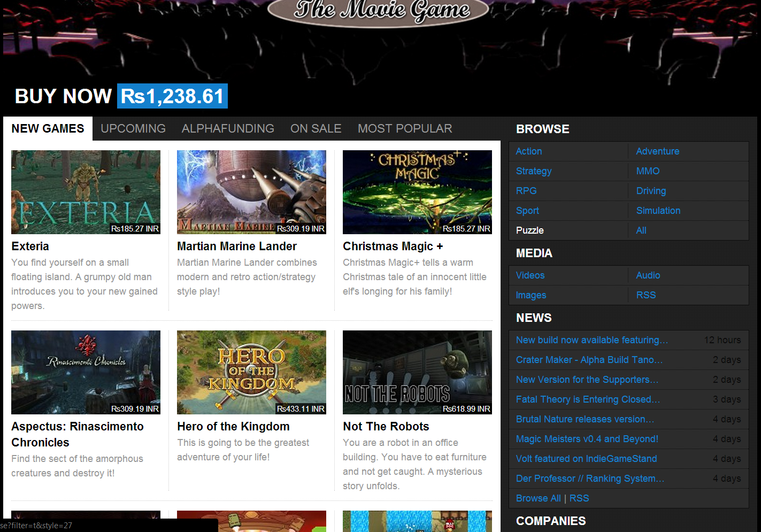Viewport: 761px width, 532px height.
Task: Click the Not The Robots description text
Action: click(414, 465)
